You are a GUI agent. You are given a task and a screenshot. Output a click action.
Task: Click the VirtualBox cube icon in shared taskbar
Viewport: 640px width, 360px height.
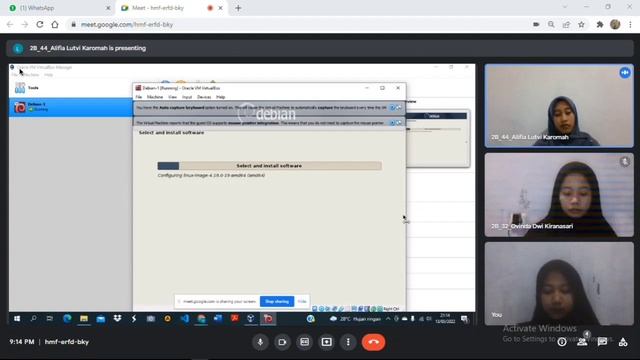coord(251,319)
